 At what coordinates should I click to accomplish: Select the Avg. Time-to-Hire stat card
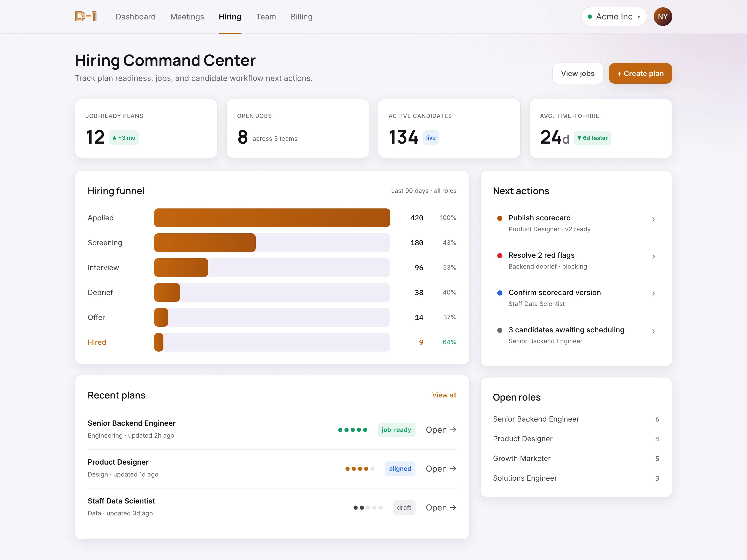tap(600, 128)
